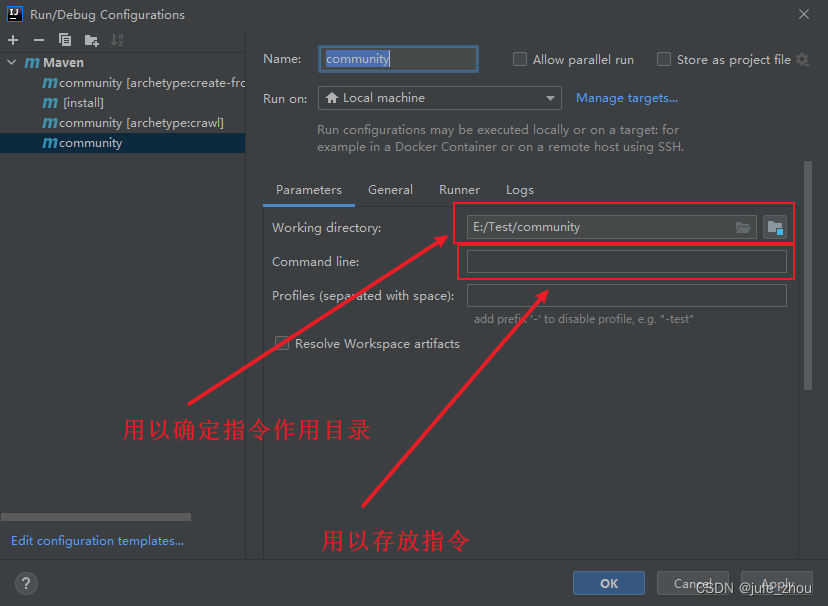828x606 pixels.
Task: Click the settings panel vertical scrollbar
Action: 807,276
